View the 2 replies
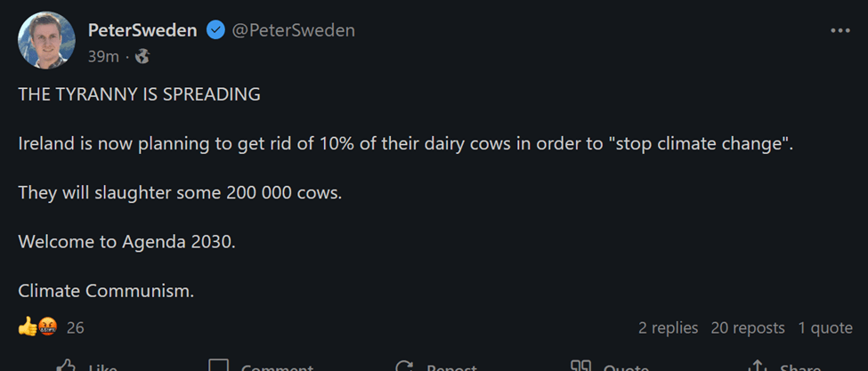This screenshot has width=868, height=371. coord(668,327)
